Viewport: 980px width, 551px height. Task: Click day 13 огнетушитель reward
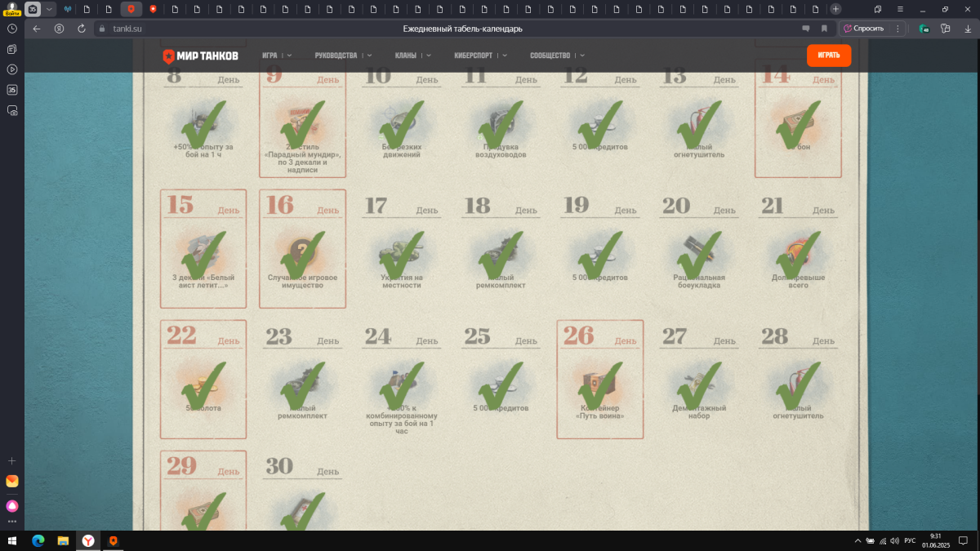click(x=699, y=118)
